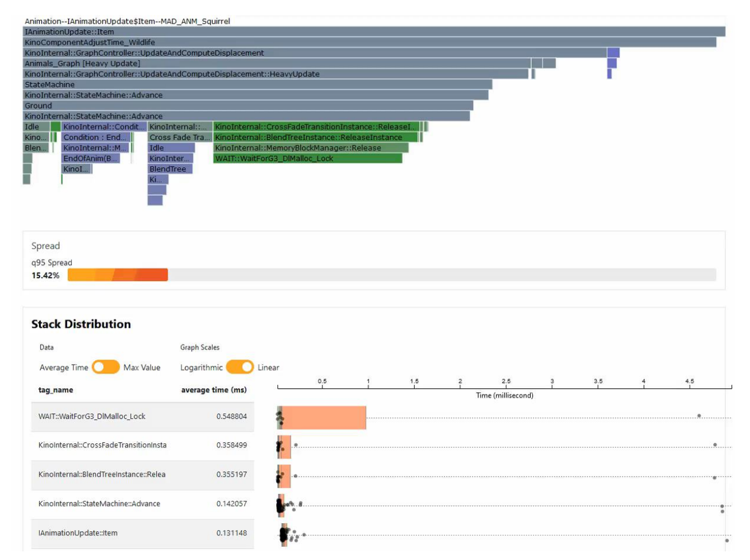Select the IAnimationUpdate::Item flame bar

point(374,32)
